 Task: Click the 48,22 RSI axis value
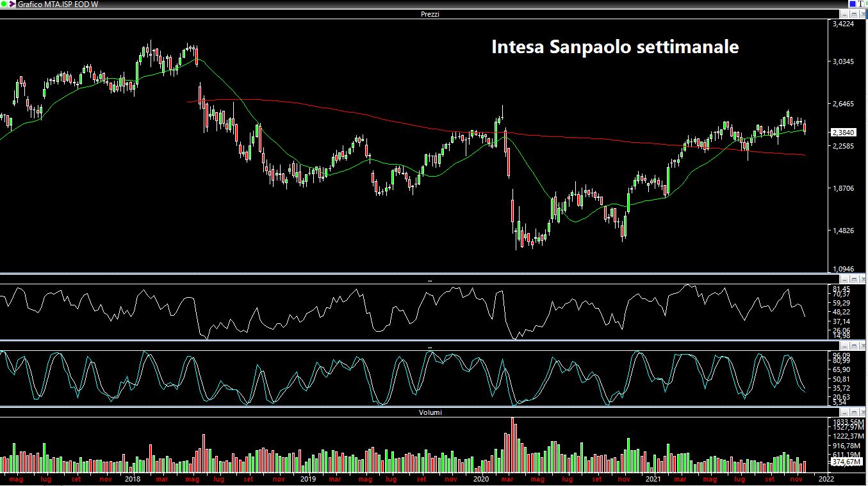840,312
